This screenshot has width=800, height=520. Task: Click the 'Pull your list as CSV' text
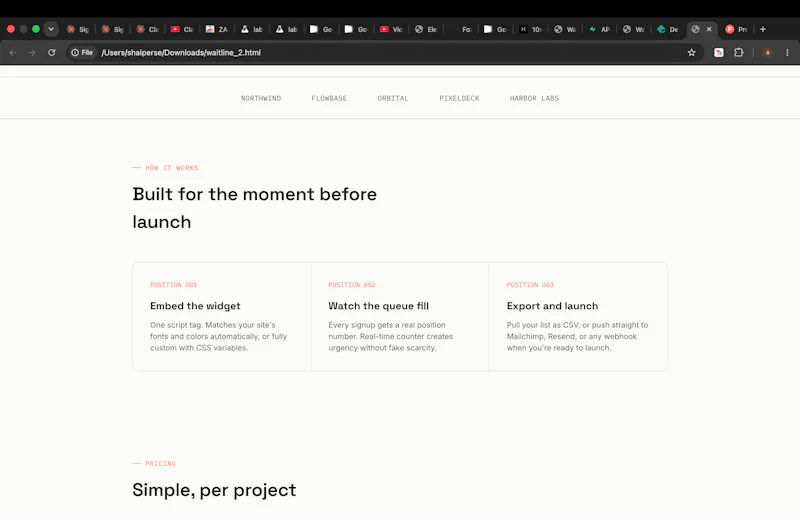(577, 336)
